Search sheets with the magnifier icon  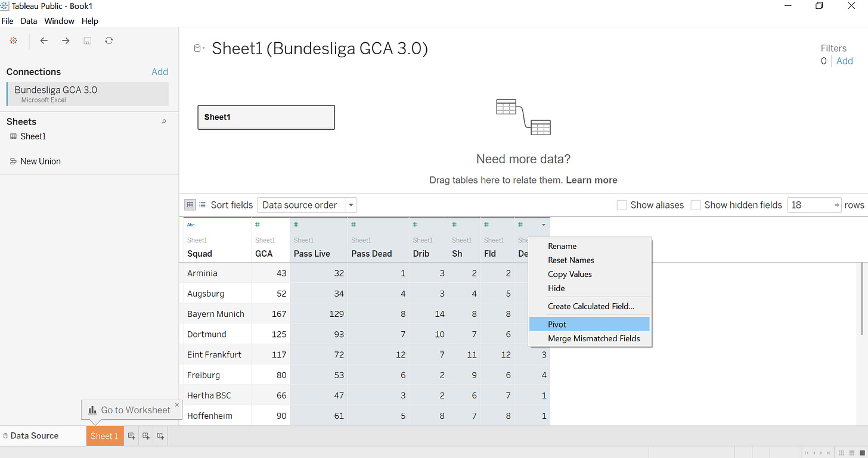pos(164,121)
